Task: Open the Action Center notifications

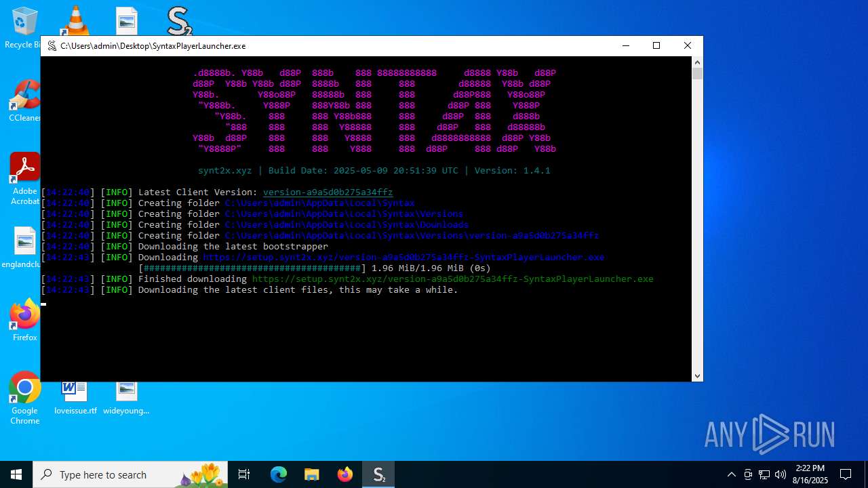Action: click(x=846, y=474)
